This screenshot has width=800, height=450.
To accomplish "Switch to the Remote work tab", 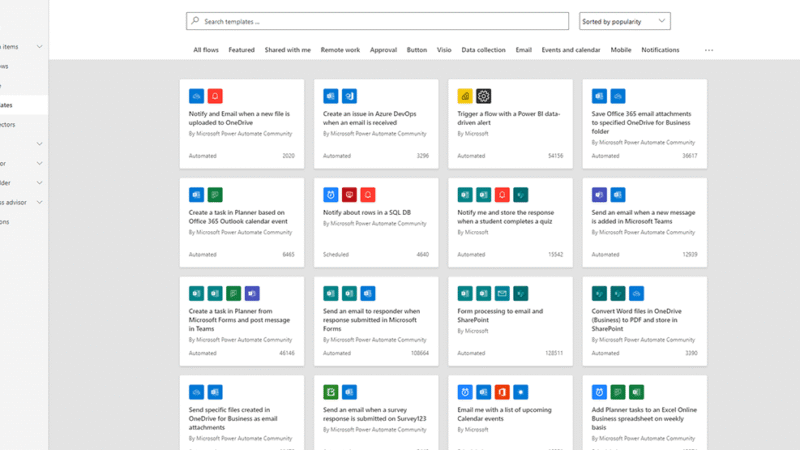I will (x=340, y=50).
